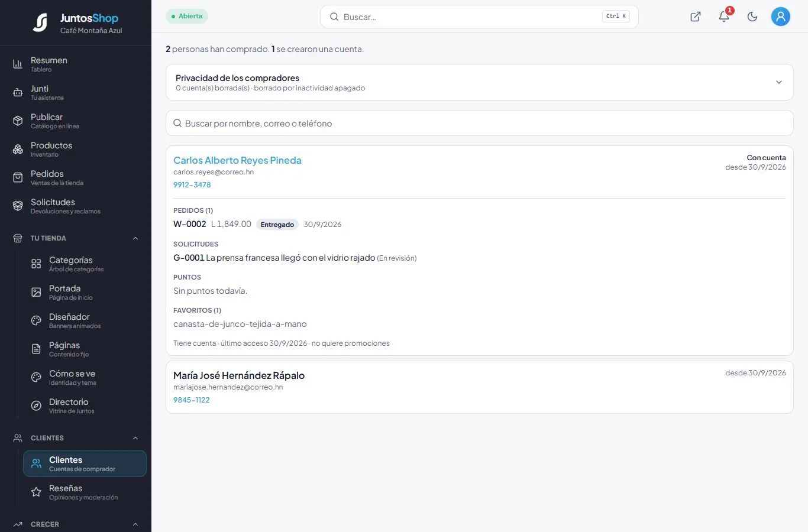Click search by nombre, correo o teléfono
Screen dimensions: 808x532
tap(479, 123)
